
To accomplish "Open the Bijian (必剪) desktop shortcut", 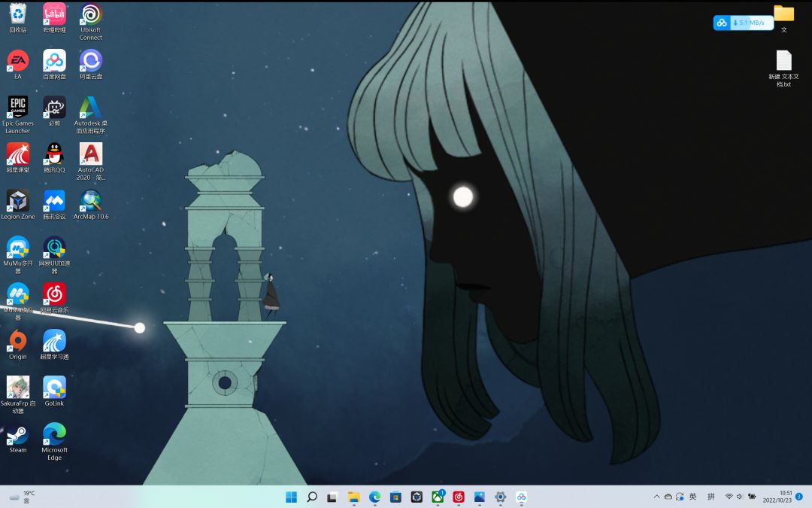I will pyautogui.click(x=54, y=111).
